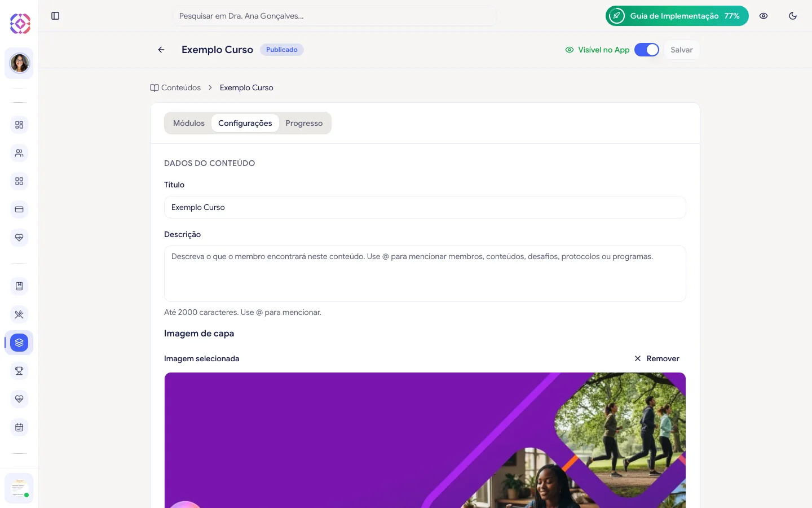The width and height of the screenshot is (812, 508).
Task: Focus the Título input field
Action: tap(425, 207)
